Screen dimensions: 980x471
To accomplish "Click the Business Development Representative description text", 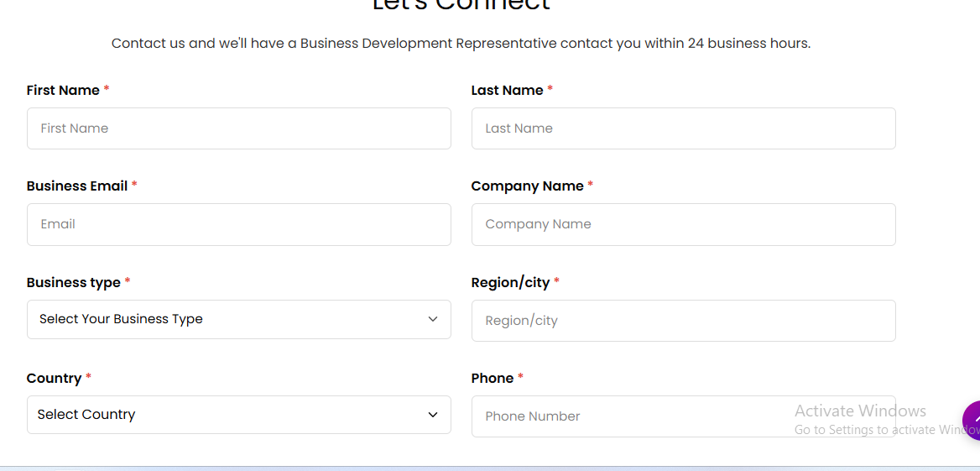I will [x=461, y=44].
